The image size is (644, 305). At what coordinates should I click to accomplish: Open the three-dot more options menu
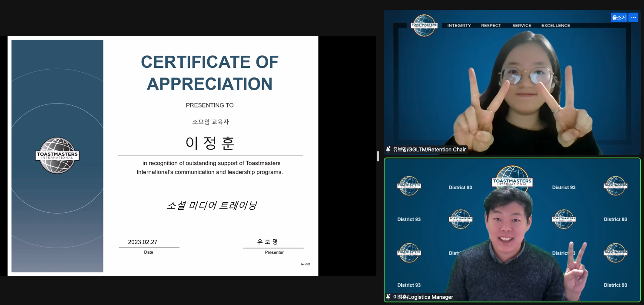[634, 17]
